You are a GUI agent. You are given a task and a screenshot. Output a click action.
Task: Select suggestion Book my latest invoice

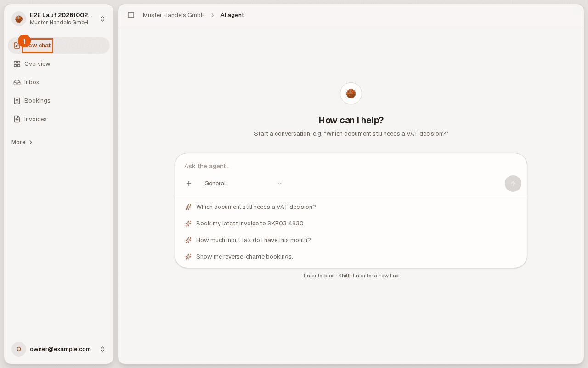(351, 224)
